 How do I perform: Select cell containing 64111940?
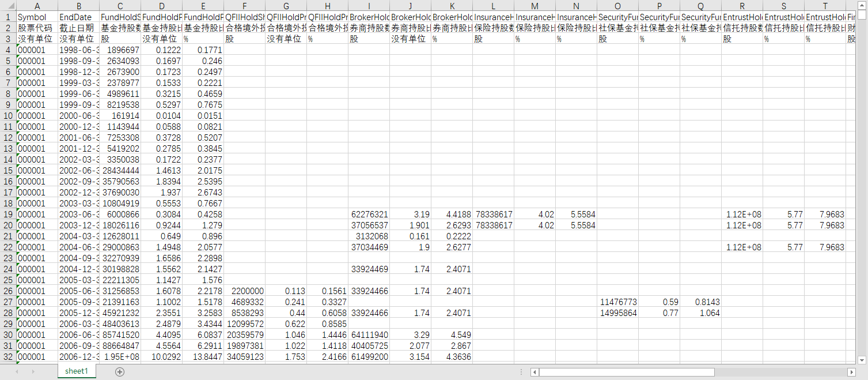point(369,334)
